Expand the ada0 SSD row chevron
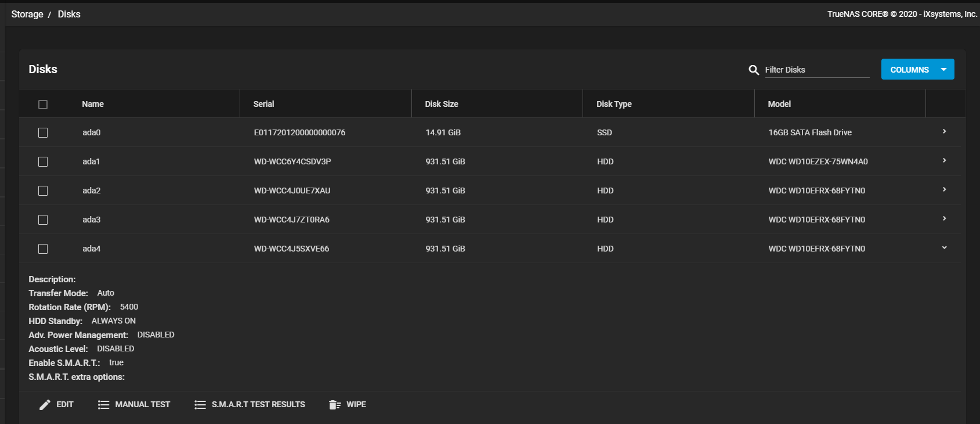This screenshot has height=424, width=980. [944, 132]
